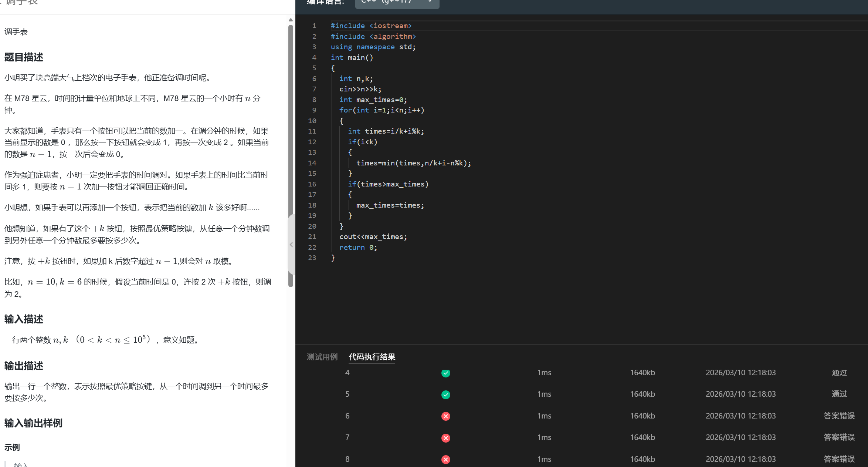Collapse the problem description panel handle
The image size is (868, 467).
click(291, 245)
